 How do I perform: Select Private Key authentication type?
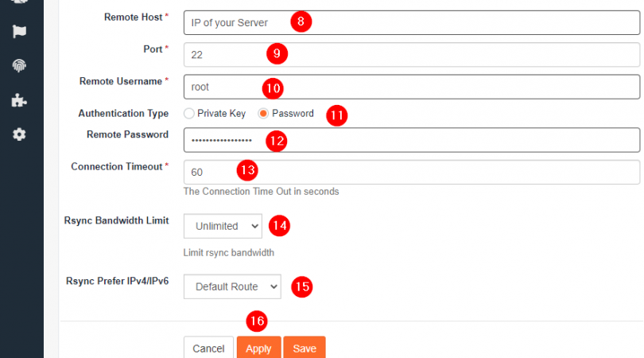point(189,113)
